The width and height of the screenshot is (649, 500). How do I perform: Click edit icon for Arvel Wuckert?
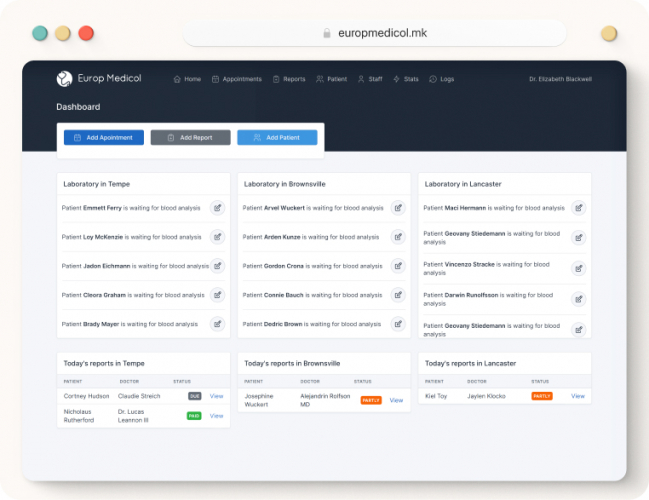(x=398, y=208)
